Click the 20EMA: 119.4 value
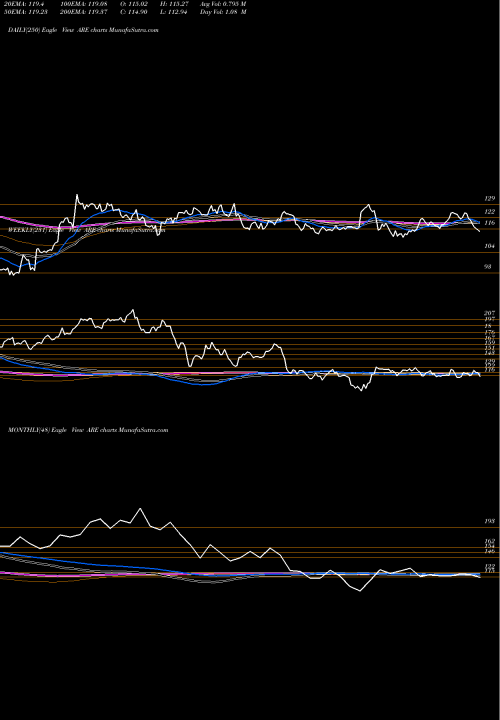Image resolution: width=500 pixels, height=720 pixels. tap(26, 4)
